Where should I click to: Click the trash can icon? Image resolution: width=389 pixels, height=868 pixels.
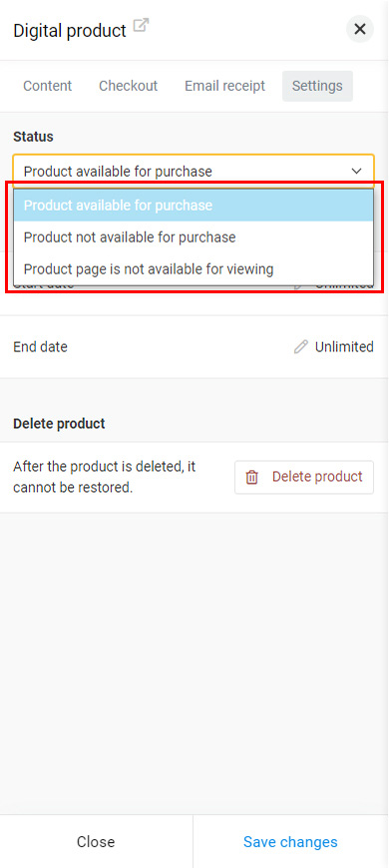(251, 477)
